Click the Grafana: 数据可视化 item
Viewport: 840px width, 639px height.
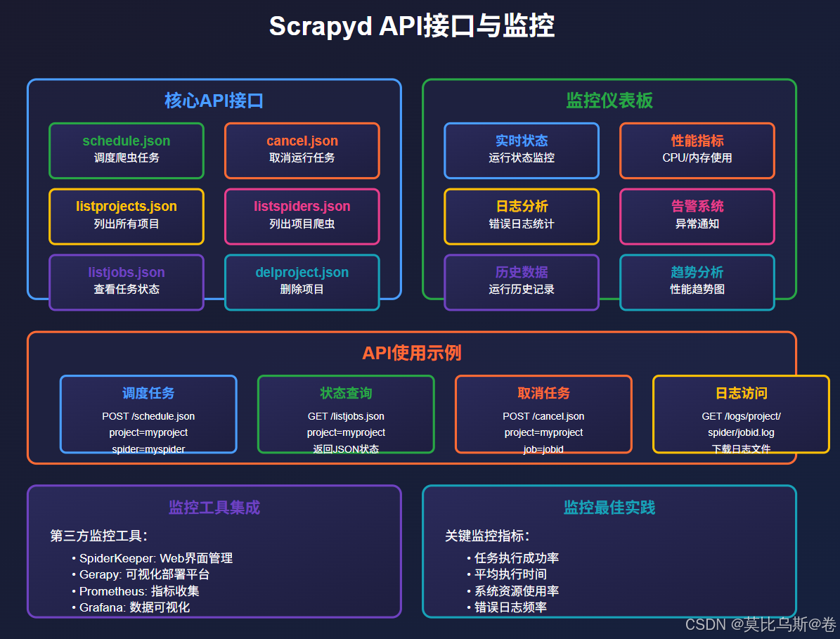click(x=134, y=607)
